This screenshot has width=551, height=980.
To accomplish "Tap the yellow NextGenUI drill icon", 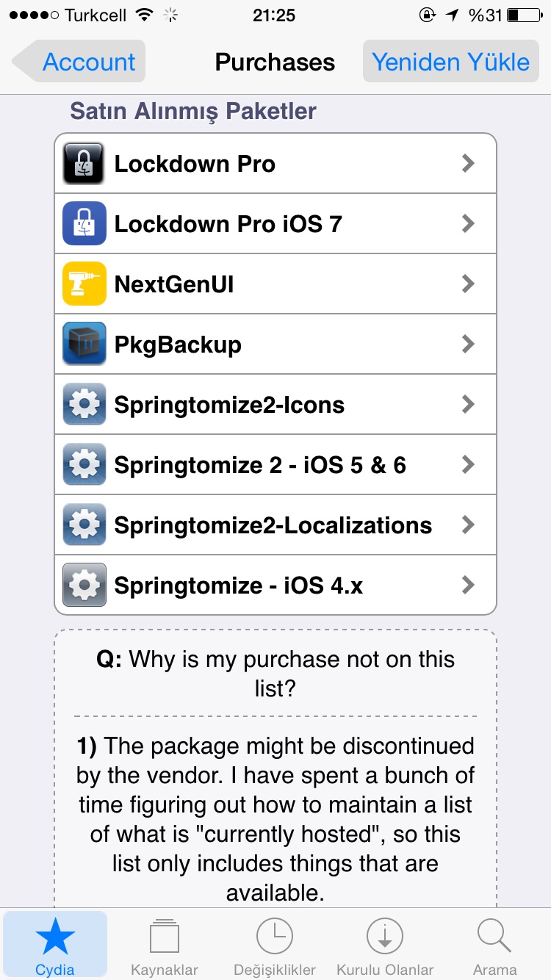I will click(84, 284).
